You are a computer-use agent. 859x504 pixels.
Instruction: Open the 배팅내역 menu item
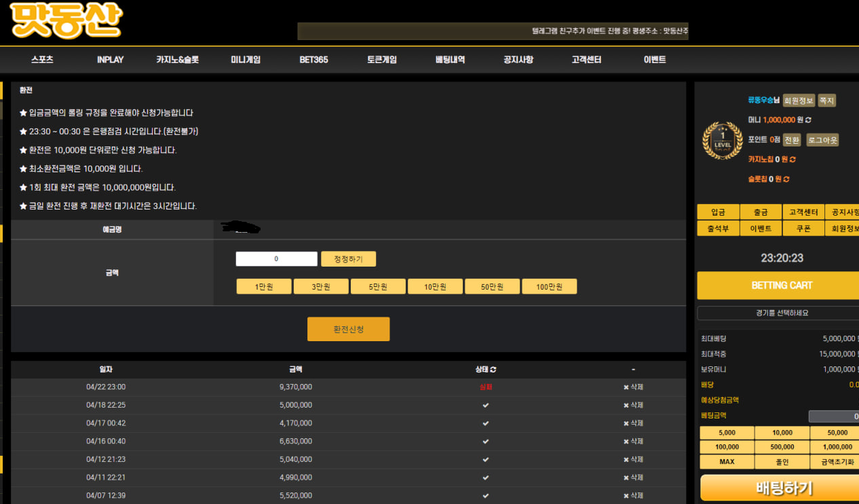(450, 60)
